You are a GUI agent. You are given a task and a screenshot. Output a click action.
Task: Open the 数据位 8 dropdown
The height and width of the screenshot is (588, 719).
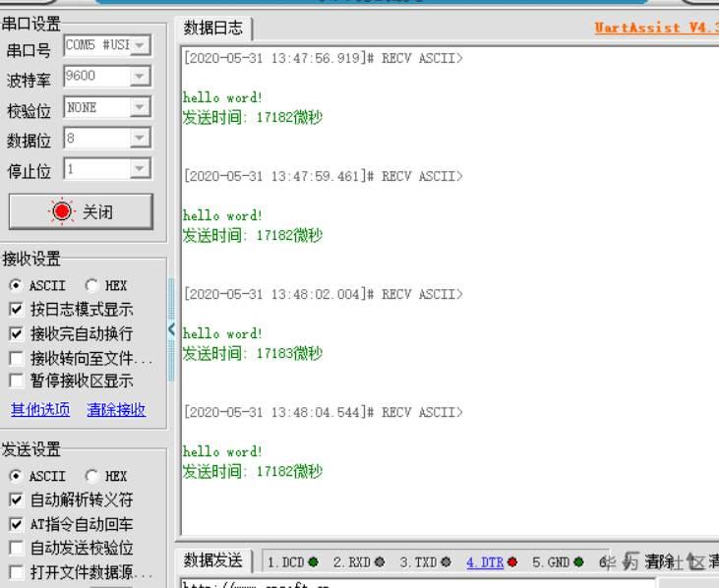[140, 138]
